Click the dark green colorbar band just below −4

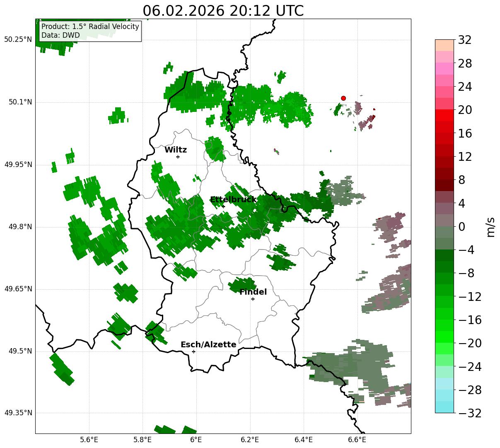point(444,255)
